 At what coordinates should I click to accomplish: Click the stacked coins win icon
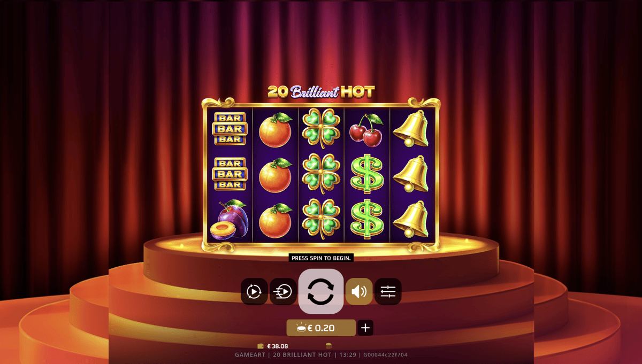[x=328, y=346]
